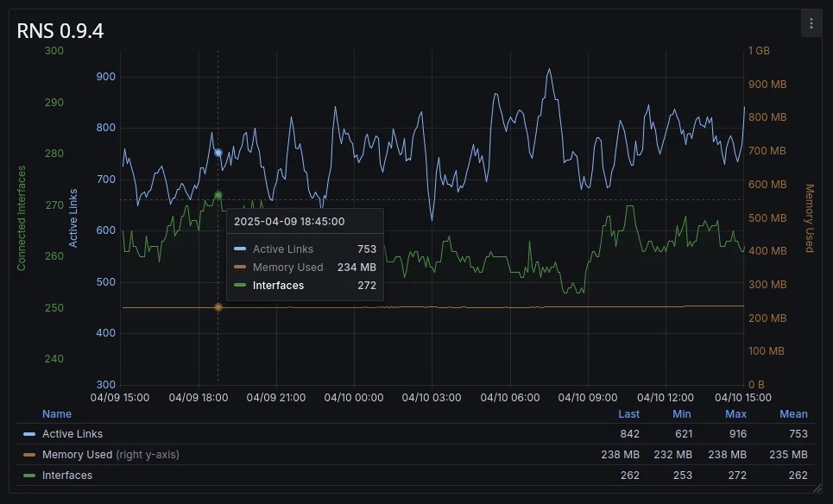Viewport: 833px width, 504px height.
Task: Click the green Interfaces hover point on the graph
Action: (218, 195)
